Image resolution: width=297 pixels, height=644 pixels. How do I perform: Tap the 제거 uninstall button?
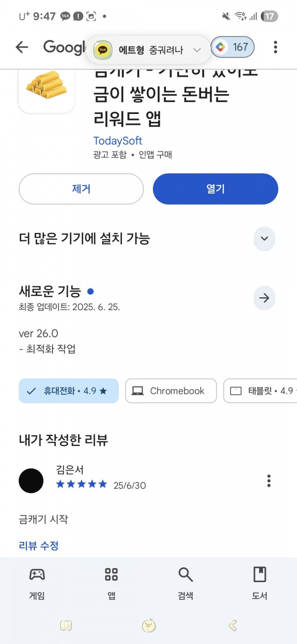point(81,189)
